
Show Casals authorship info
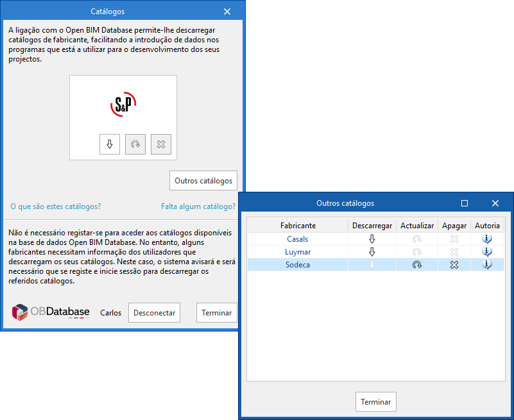tap(487, 239)
